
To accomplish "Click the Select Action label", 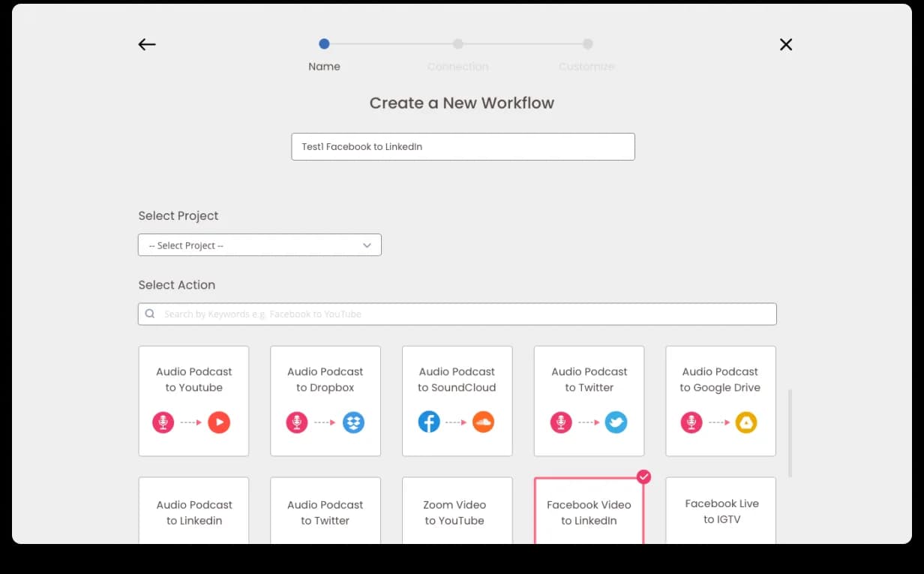I will pos(177,285).
